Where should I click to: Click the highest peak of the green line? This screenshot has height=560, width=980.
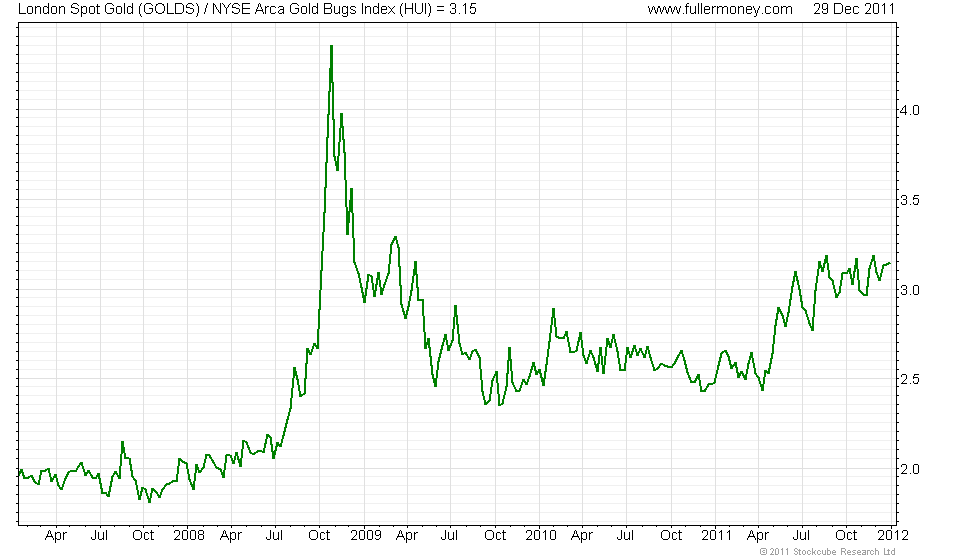click(x=331, y=46)
